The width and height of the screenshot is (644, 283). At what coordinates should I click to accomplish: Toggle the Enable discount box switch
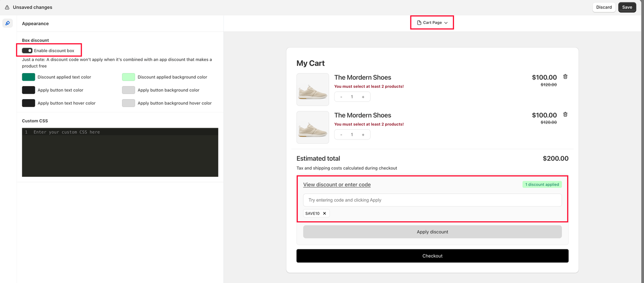27,51
